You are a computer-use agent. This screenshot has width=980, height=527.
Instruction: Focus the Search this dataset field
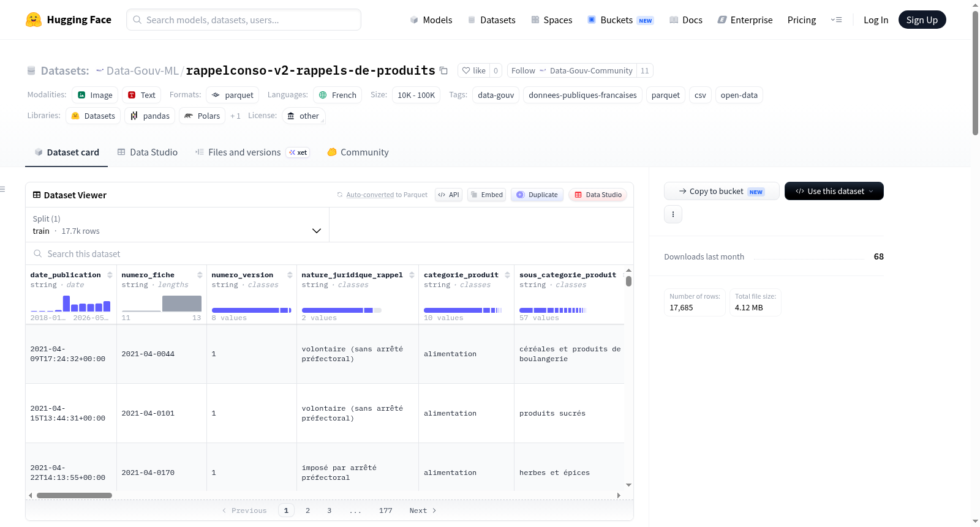pyautogui.click(x=330, y=253)
